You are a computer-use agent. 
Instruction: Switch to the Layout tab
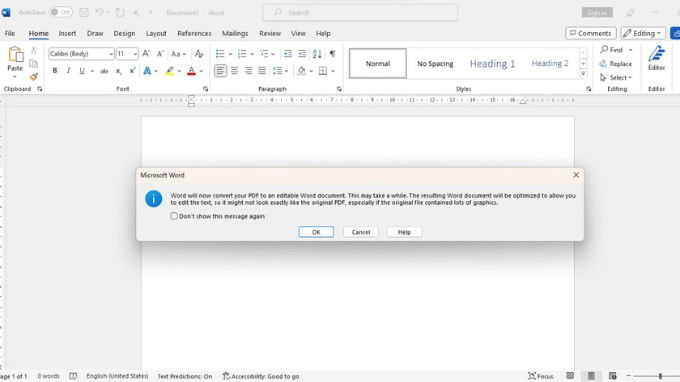click(156, 33)
